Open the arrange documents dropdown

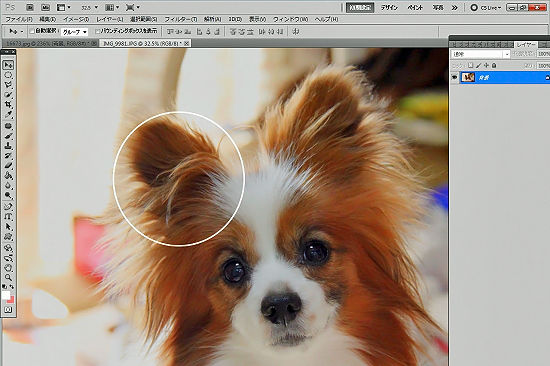coord(112,7)
